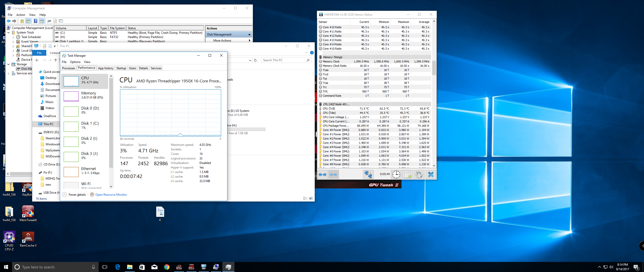Select Ethernet in Task Manager sidebar
Screen dimensions: 644x272
(x=85, y=172)
